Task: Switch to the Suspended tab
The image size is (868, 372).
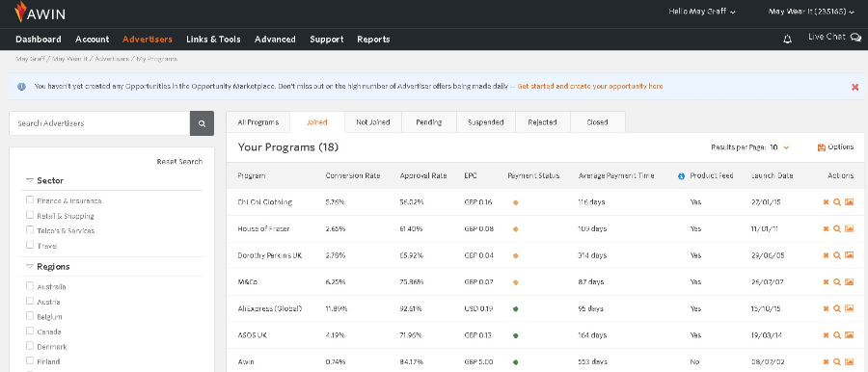Action: click(x=485, y=122)
